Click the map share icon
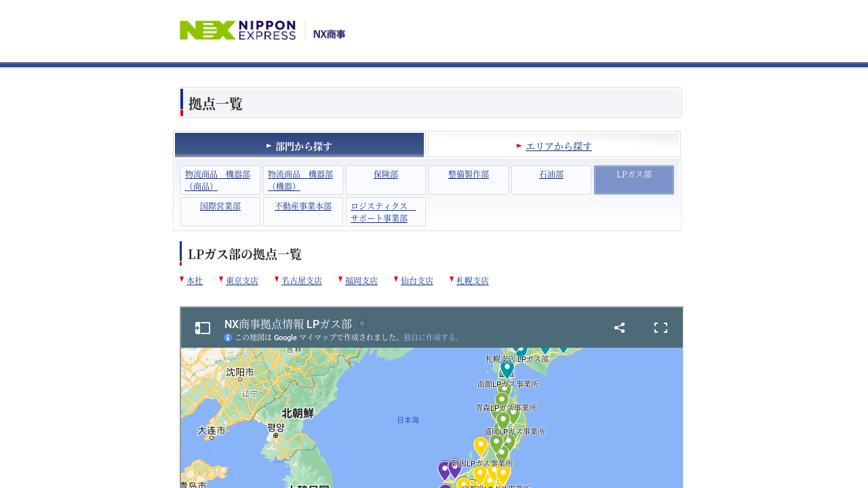Viewport: 868px width, 488px height. (619, 328)
